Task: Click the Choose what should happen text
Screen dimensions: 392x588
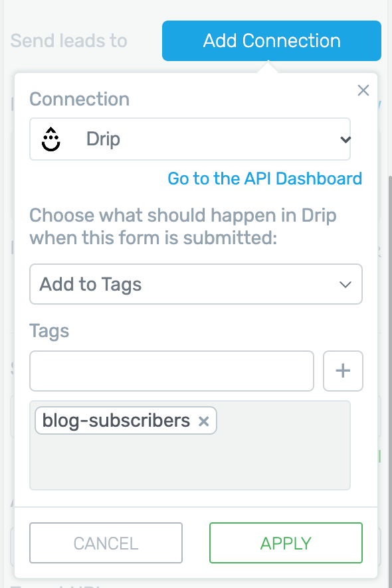Action: 183,226
